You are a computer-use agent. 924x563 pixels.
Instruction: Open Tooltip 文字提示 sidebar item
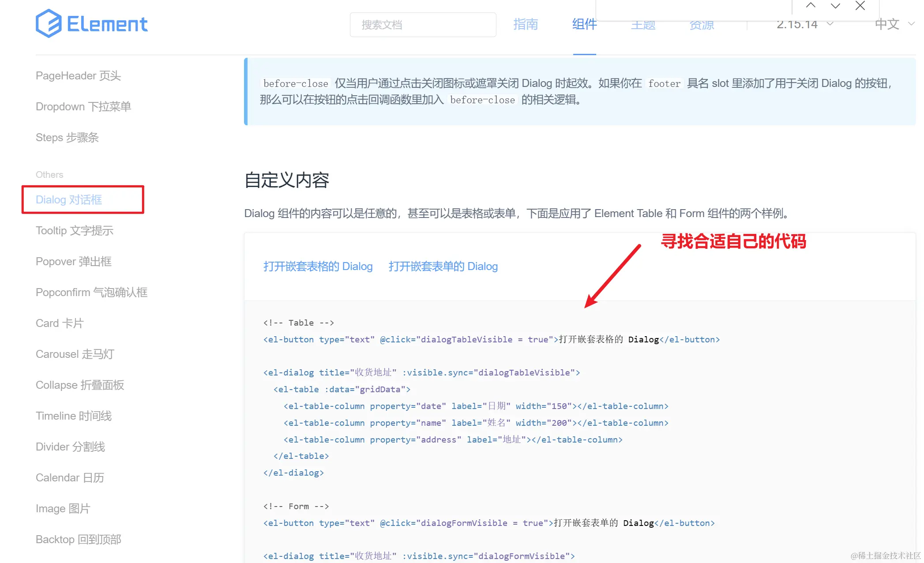(75, 231)
